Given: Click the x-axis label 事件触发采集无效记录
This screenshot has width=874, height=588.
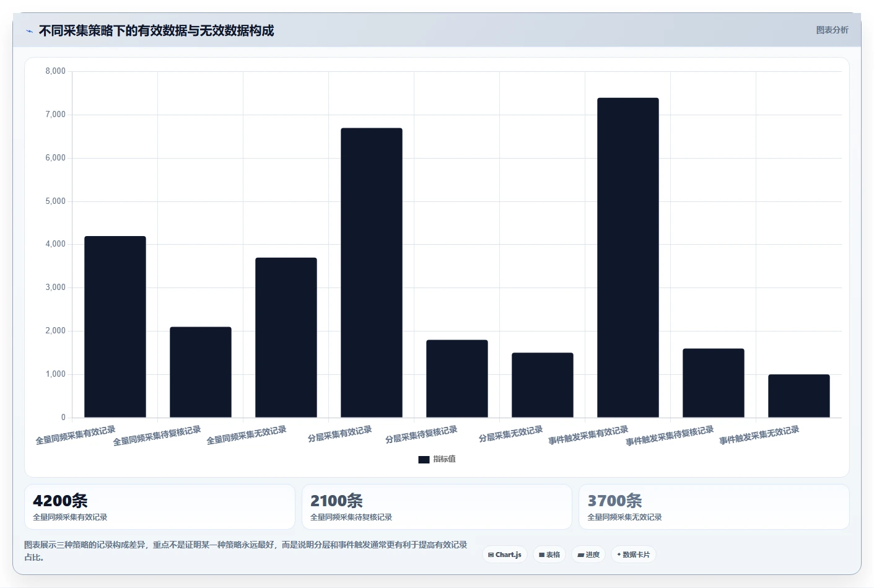Looking at the screenshot, I should (x=759, y=435).
